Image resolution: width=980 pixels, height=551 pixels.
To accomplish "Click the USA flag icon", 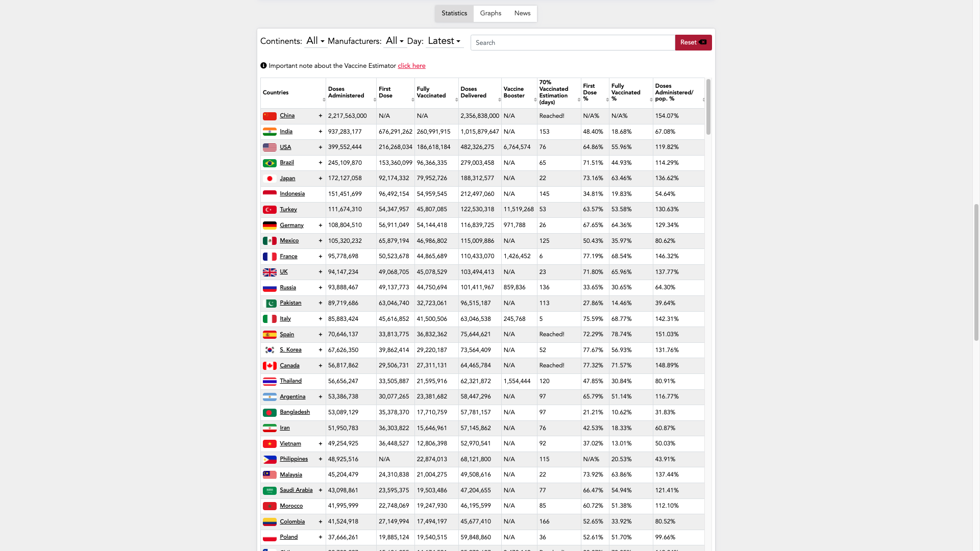I will click(269, 147).
